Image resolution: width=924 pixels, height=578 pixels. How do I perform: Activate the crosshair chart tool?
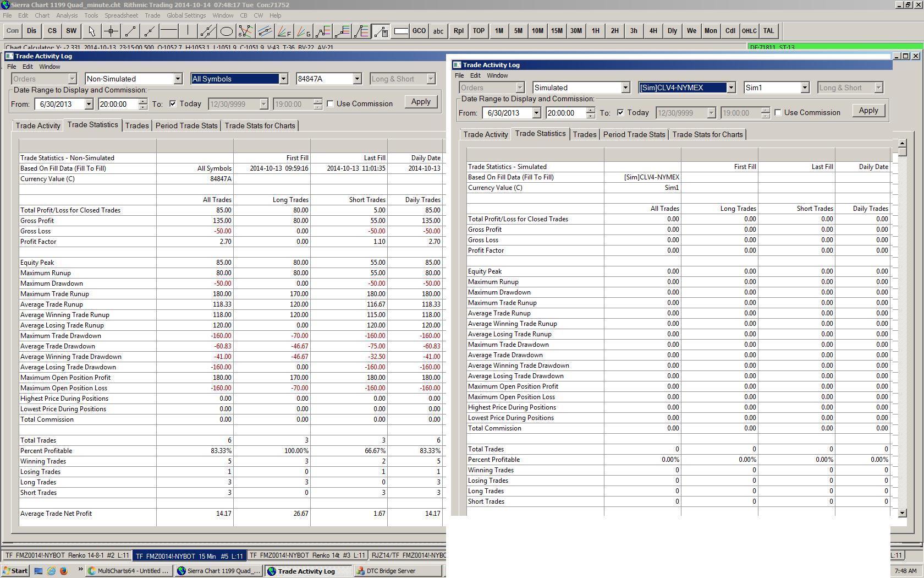coord(111,31)
